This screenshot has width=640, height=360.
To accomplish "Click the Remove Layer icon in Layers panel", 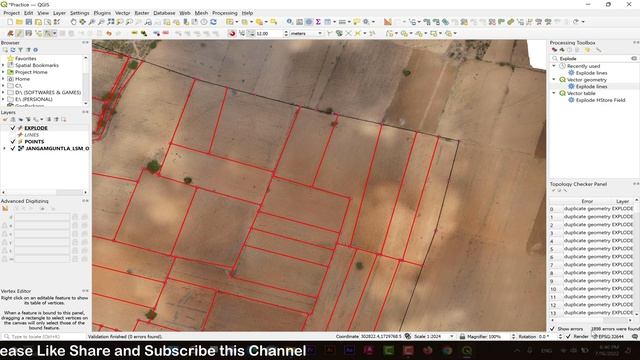I will point(63,120).
